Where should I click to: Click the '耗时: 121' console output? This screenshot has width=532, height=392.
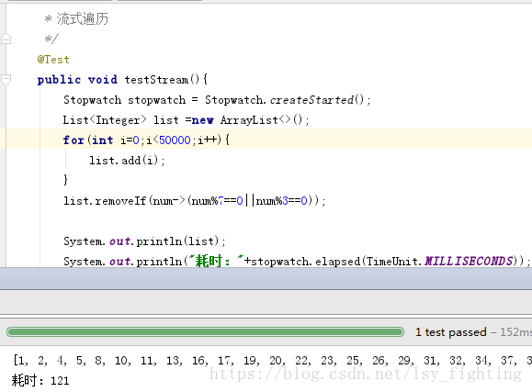[40, 380]
